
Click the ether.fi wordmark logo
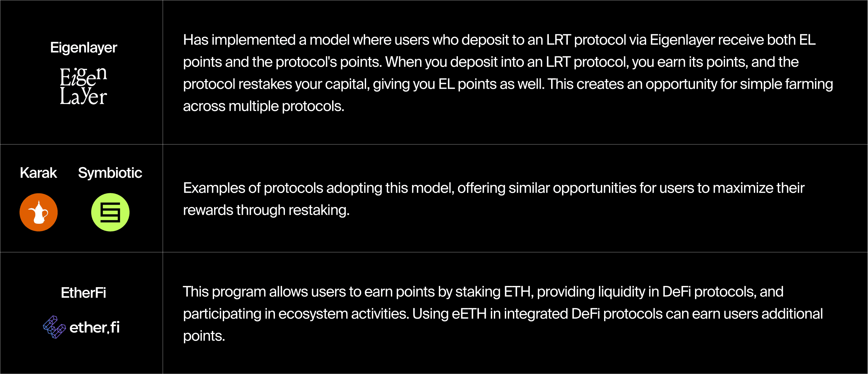[x=94, y=327]
